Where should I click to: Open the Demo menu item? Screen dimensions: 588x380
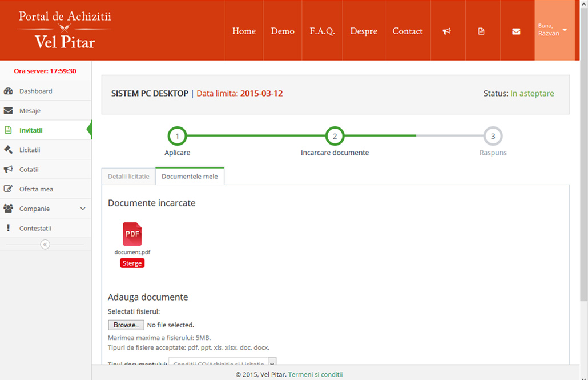click(x=283, y=31)
